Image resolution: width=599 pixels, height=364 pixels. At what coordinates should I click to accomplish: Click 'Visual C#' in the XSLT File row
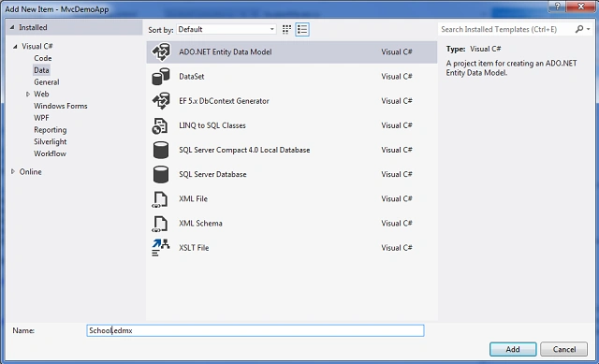click(397, 248)
